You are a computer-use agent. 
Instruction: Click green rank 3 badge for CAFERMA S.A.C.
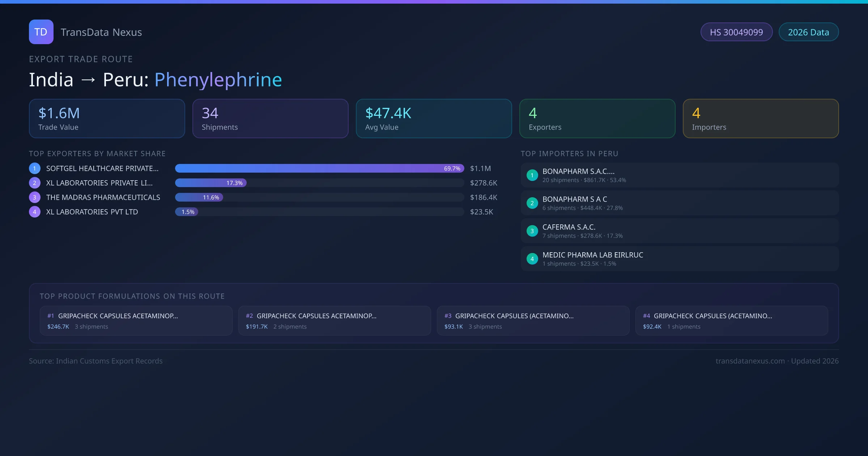click(532, 231)
